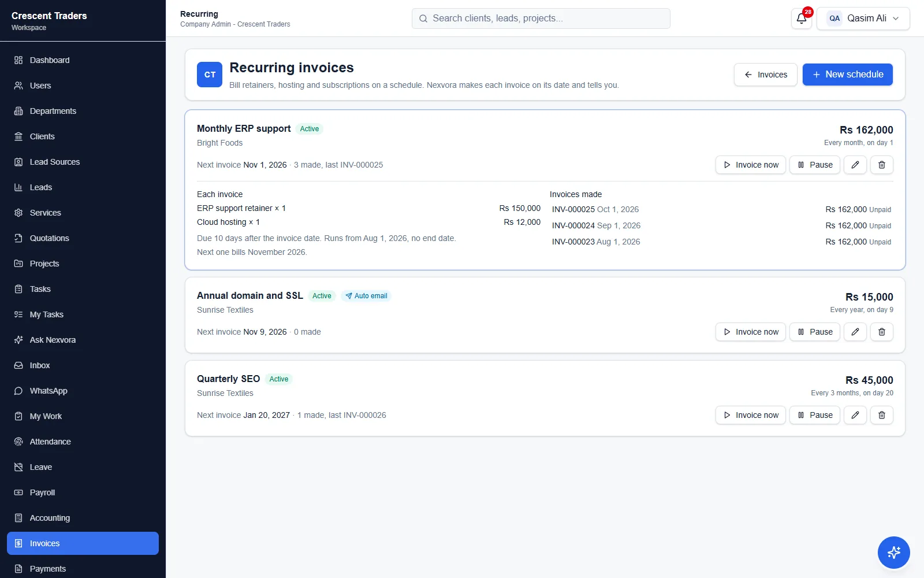Focus the Search clients, leads, projects field
This screenshot has width=924, height=578.
[541, 18]
